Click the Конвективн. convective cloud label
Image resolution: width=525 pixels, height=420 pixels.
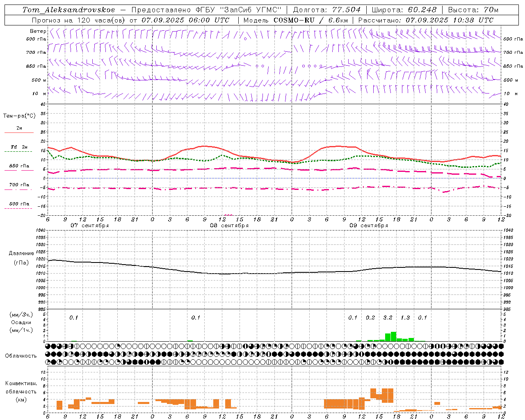click(21, 383)
